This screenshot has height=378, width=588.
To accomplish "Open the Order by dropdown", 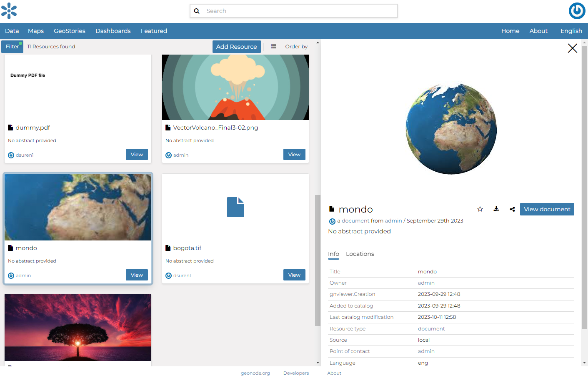I will [x=296, y=46].
